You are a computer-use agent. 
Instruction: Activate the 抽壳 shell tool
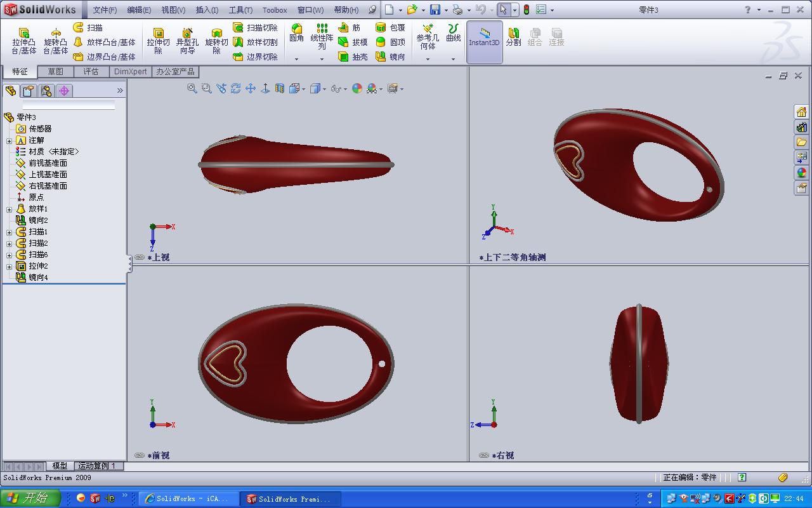coord(353,57)
